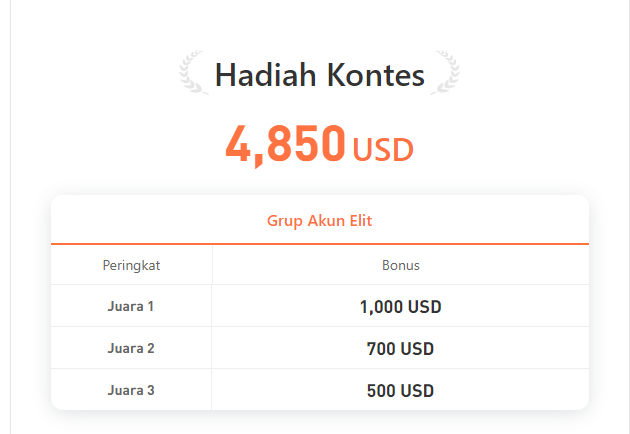This screenshot has width=630, height=434.
Task: Select the Juara 1 row label
Action: (131, 306)
